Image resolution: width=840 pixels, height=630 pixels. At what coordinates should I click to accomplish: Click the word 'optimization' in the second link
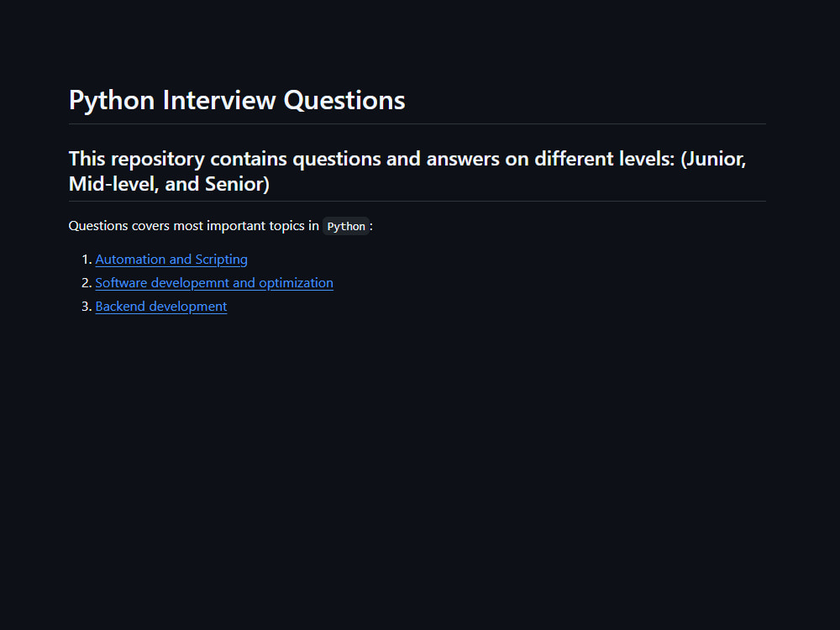tap(297, 283)
